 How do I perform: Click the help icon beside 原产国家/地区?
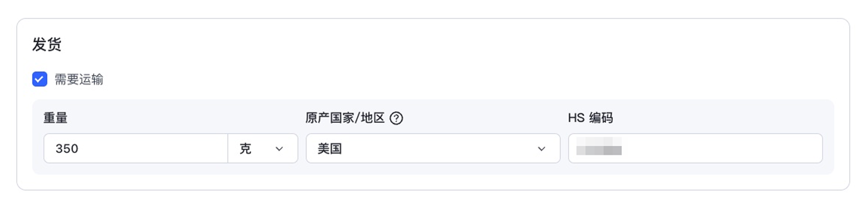396,118
